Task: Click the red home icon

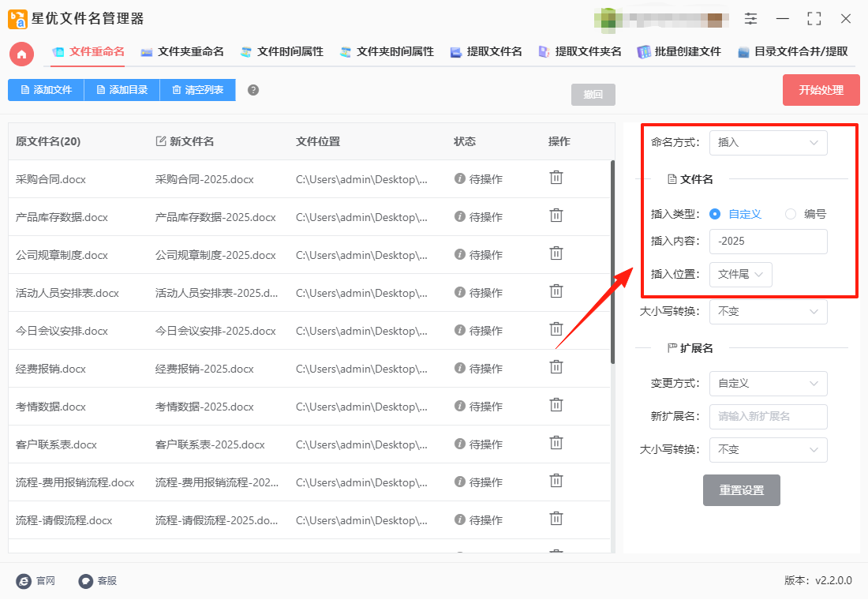Action: pos(21,54)
